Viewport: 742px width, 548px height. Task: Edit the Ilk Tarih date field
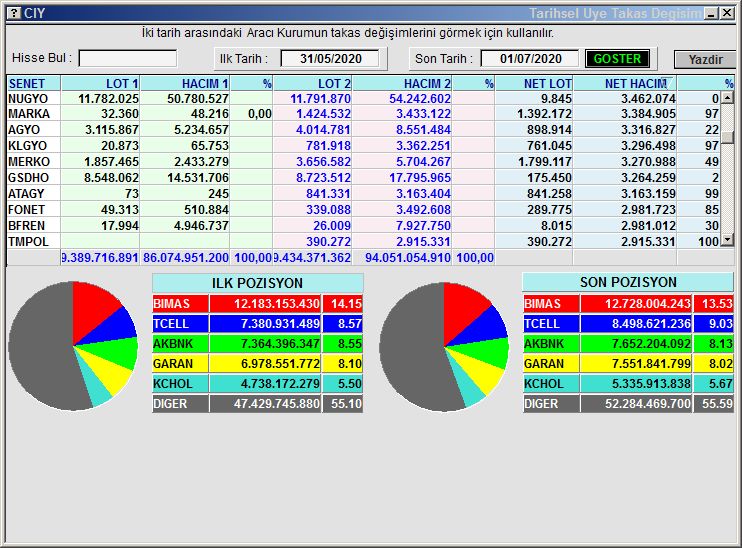[330, 59]
